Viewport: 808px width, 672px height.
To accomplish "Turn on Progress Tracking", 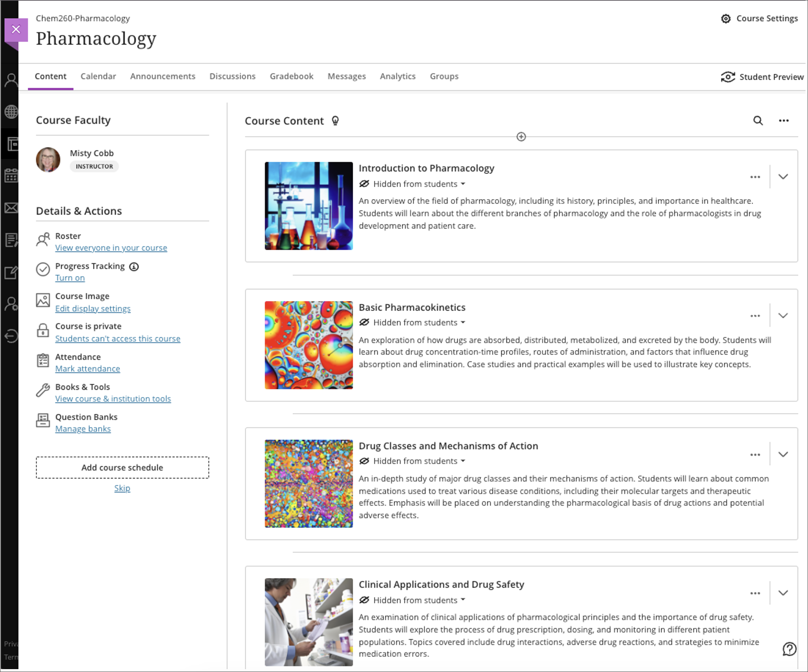I will point(70,278).
